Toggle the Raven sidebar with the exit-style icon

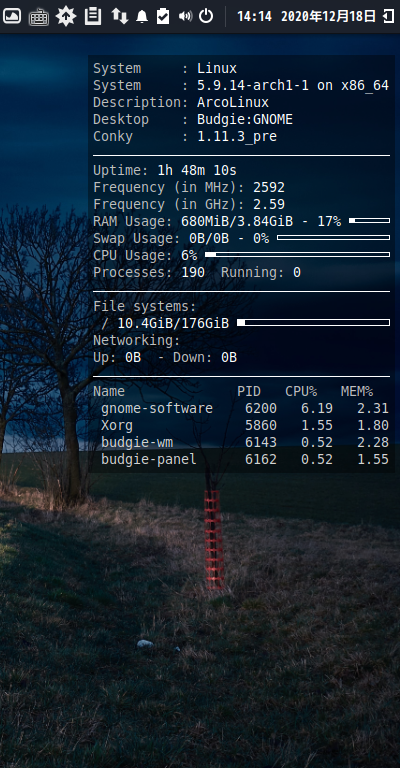point(388,16)
